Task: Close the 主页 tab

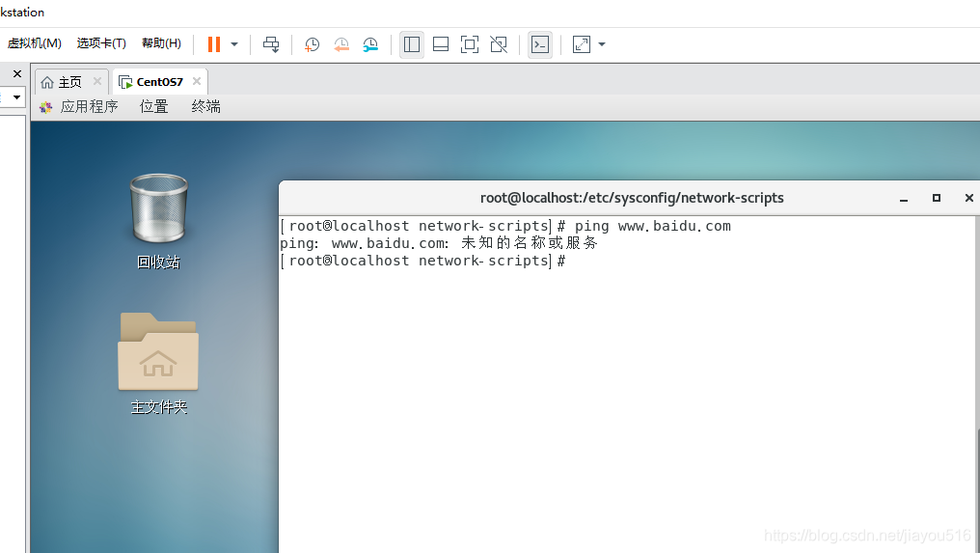Action: tap(96, 81)
